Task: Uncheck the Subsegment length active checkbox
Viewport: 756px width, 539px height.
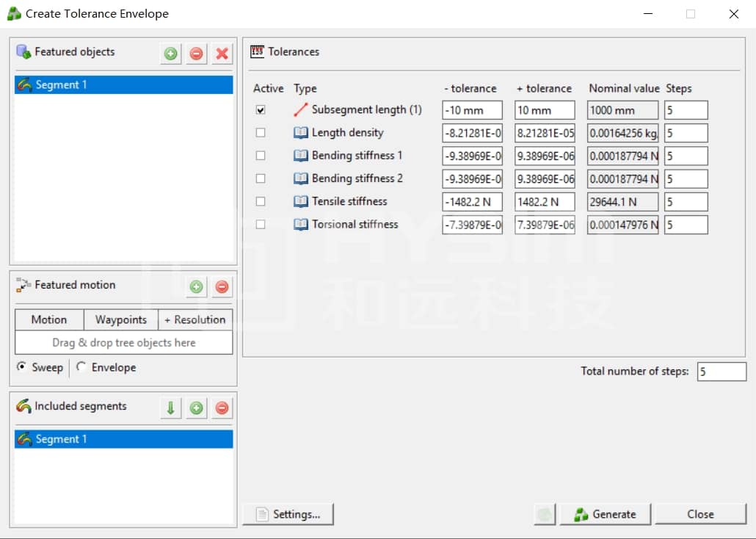Action: point(261,110)
